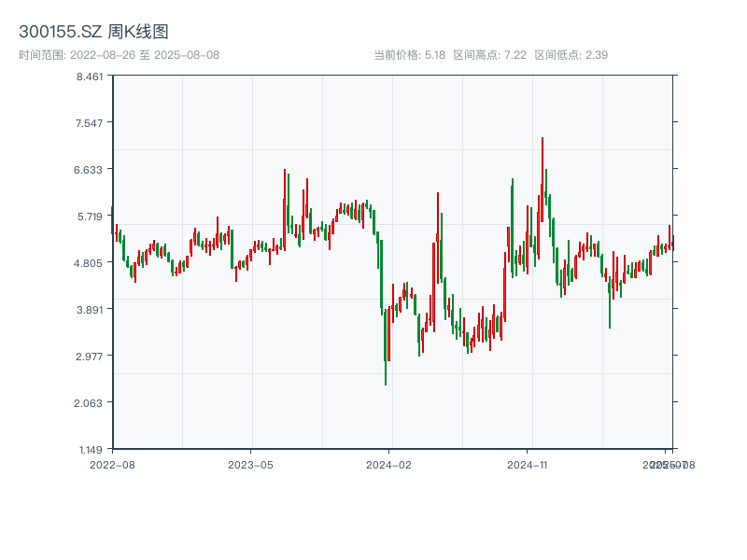Click the 5.719 y-axis tick label
The image size is (747, 560).
coord(90,216)
